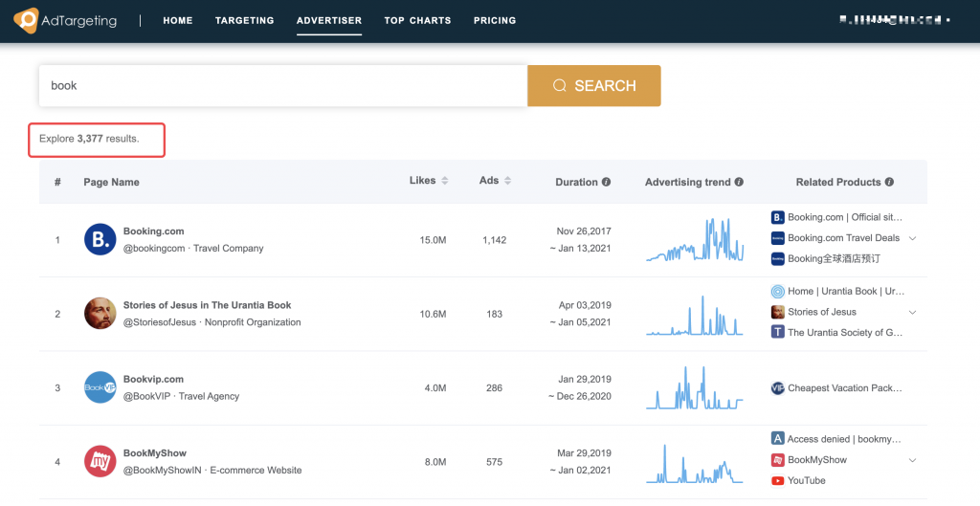
Task: Open 'Booking.com | Official sit…' related product
Action: (x=845, y=217)
